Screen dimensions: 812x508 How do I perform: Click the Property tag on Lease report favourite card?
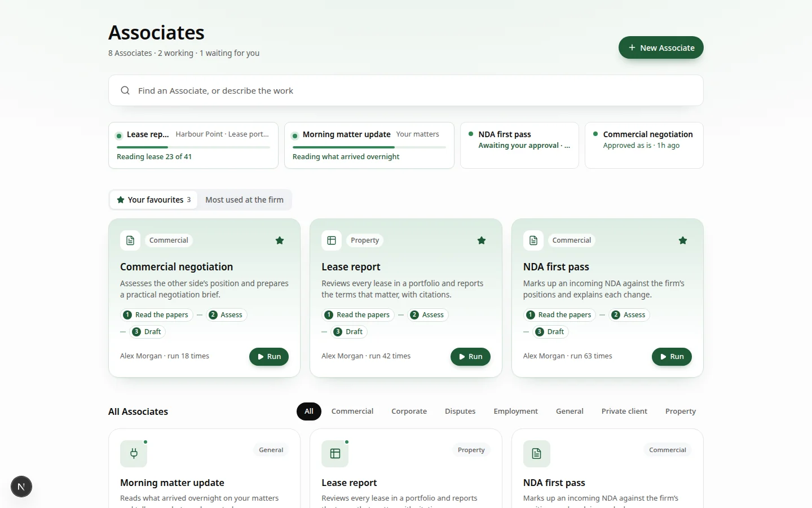(x=365, y=240)
